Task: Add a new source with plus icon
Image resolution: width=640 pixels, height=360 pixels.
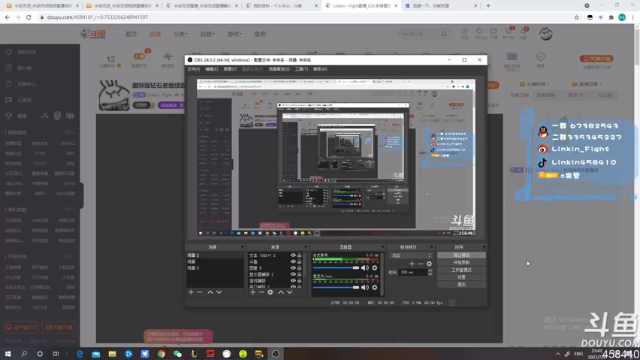Action: [x=253, y=292]
